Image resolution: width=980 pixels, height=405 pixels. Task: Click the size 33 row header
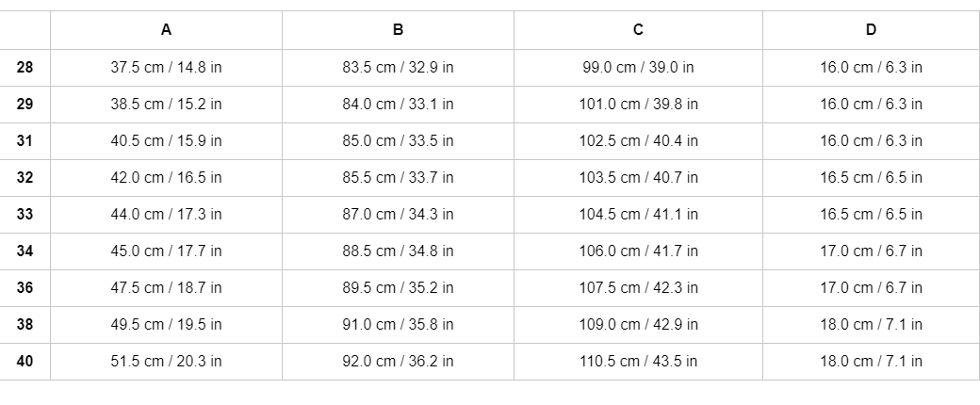pos(25,215)
